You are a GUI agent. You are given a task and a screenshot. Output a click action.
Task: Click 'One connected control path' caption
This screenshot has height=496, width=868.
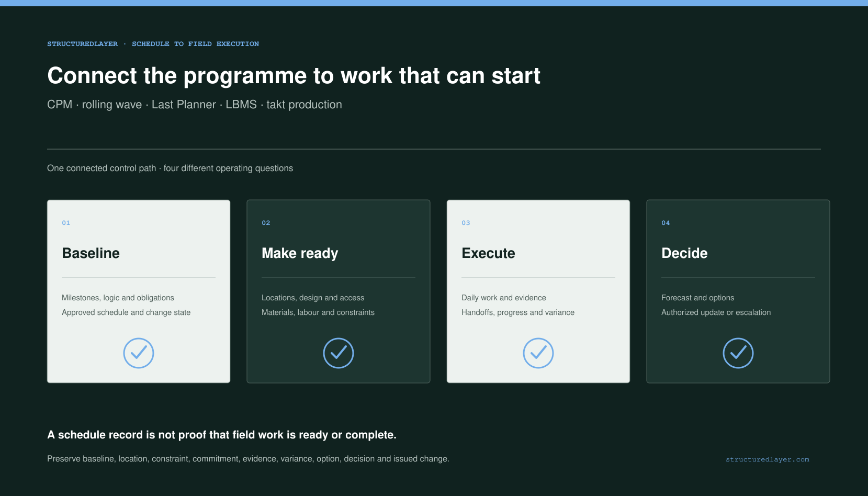[170, 168]
